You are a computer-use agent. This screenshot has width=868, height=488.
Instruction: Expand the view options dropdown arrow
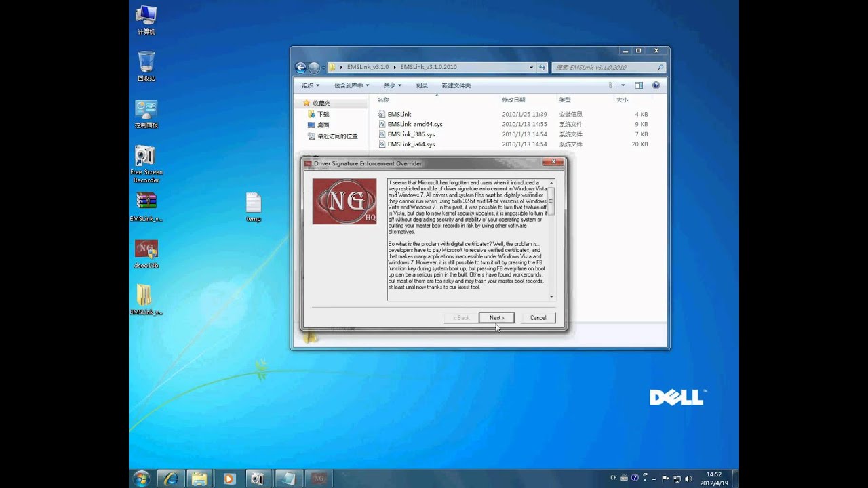click(623, 85)
